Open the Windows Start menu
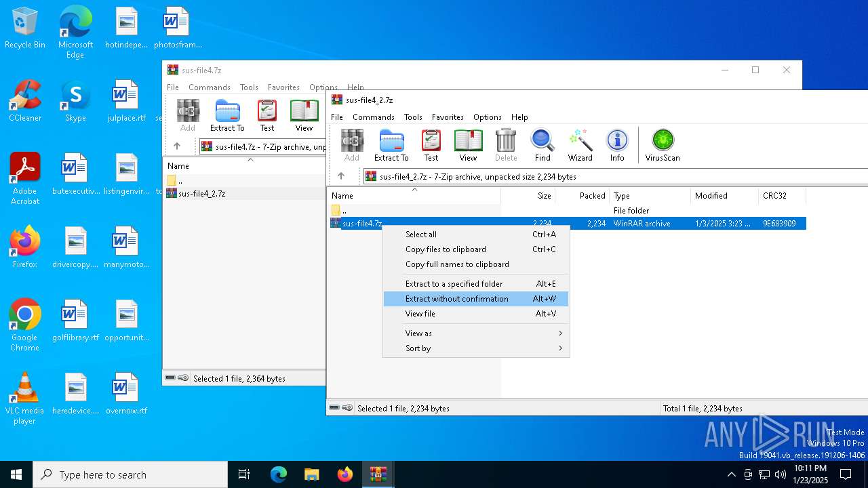This screenshot has height=488, width=868. (x=16, y=474)
